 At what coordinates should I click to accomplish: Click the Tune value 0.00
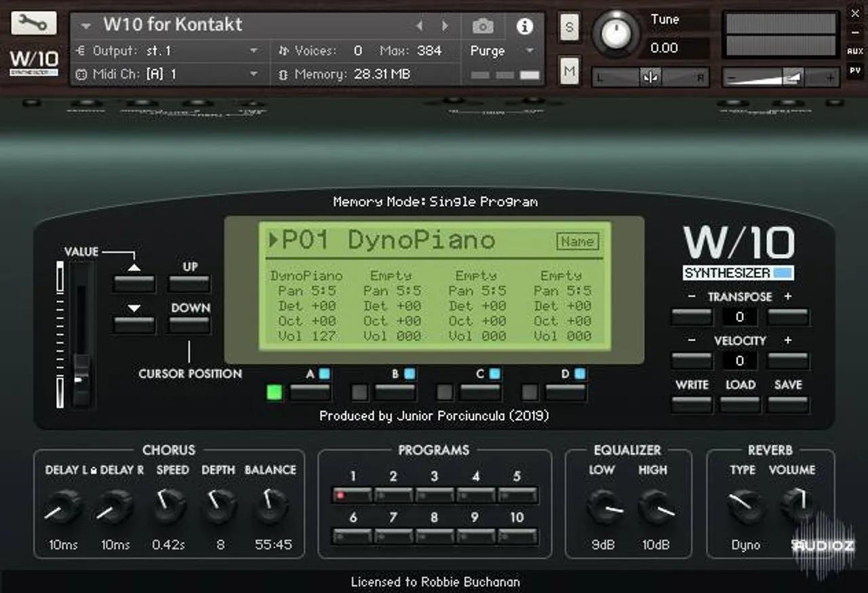[x=664, y=48]
